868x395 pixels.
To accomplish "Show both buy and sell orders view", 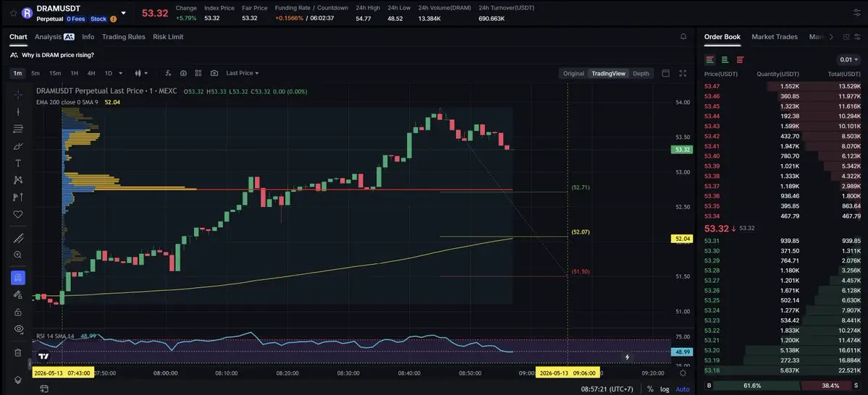I will 709,60.
